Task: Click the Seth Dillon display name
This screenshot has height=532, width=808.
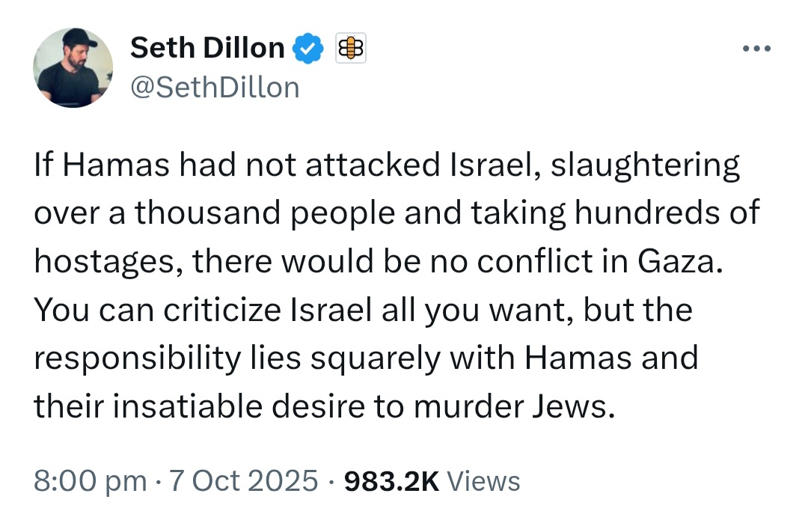Action: 207,48
